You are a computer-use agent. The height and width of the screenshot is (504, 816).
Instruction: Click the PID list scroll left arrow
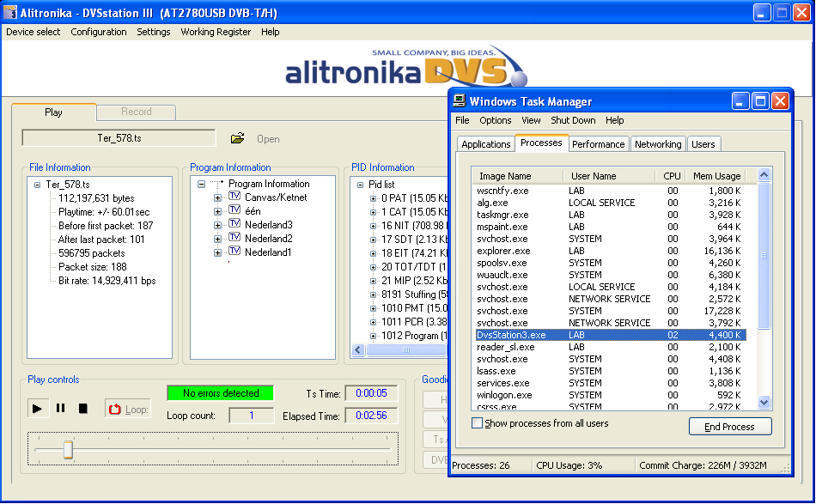pyautogui.click(x=358, y=349)
